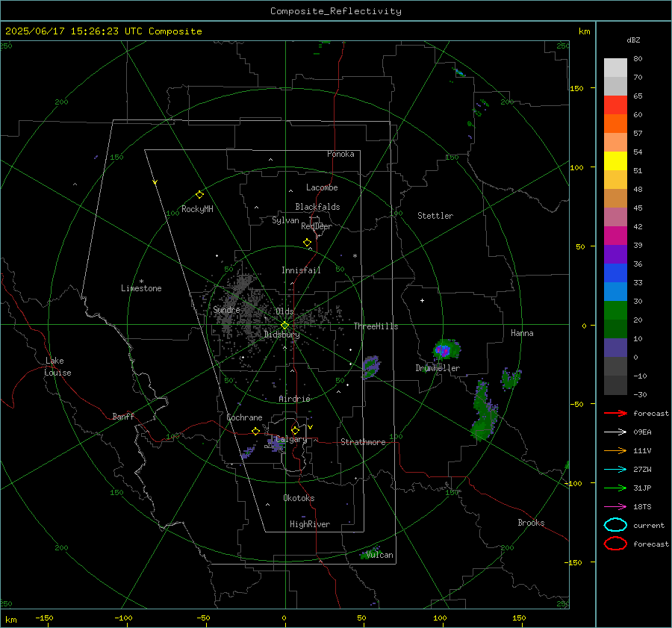The image size is (672, 628).
Task: Click the red forecast arrow legend icon
Action: (615, 413)
